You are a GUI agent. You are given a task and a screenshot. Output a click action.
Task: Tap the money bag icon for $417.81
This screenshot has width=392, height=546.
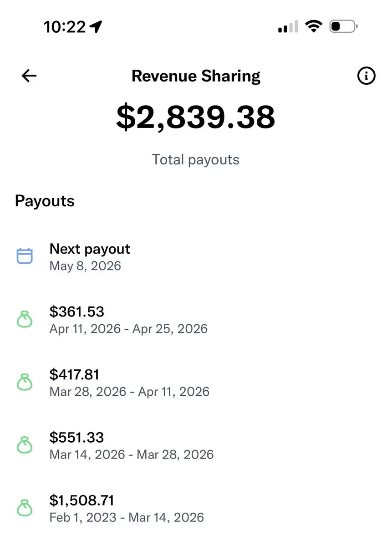pos(25,383)
